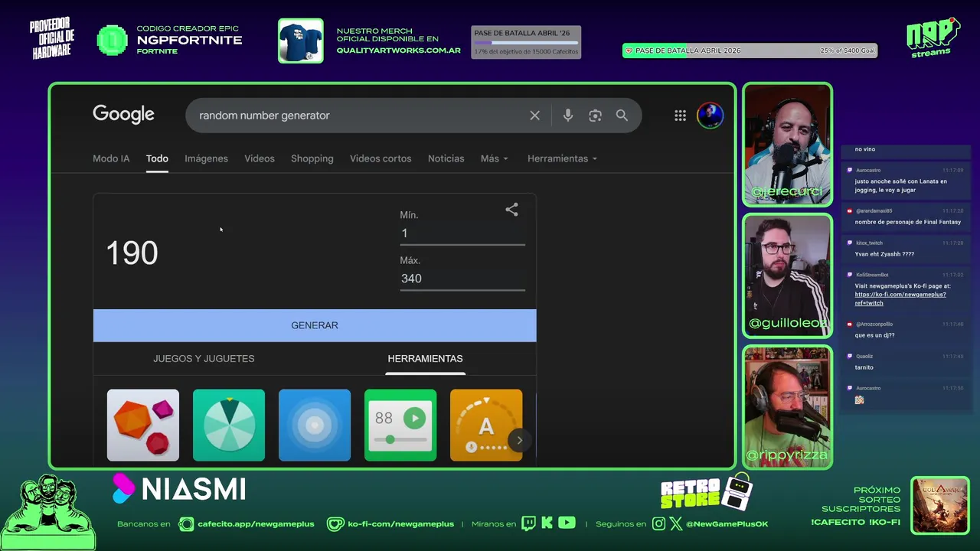
Task: Select the HERRAMIENTAS tab
Action: (x=425, y=358)
